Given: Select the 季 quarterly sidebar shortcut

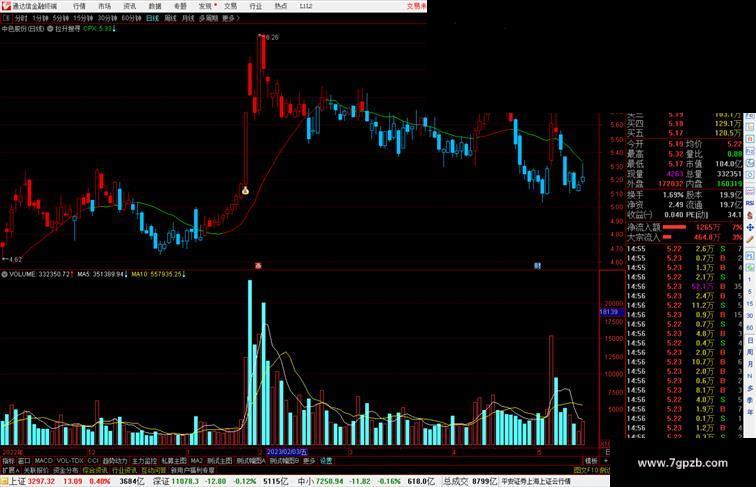Looking at the screenshot, I should tap(750, 400).
